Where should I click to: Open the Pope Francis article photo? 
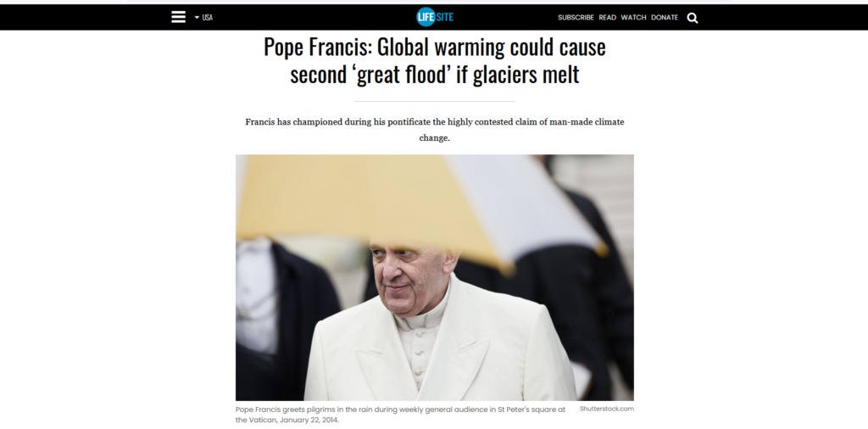[x=435, y=277]
